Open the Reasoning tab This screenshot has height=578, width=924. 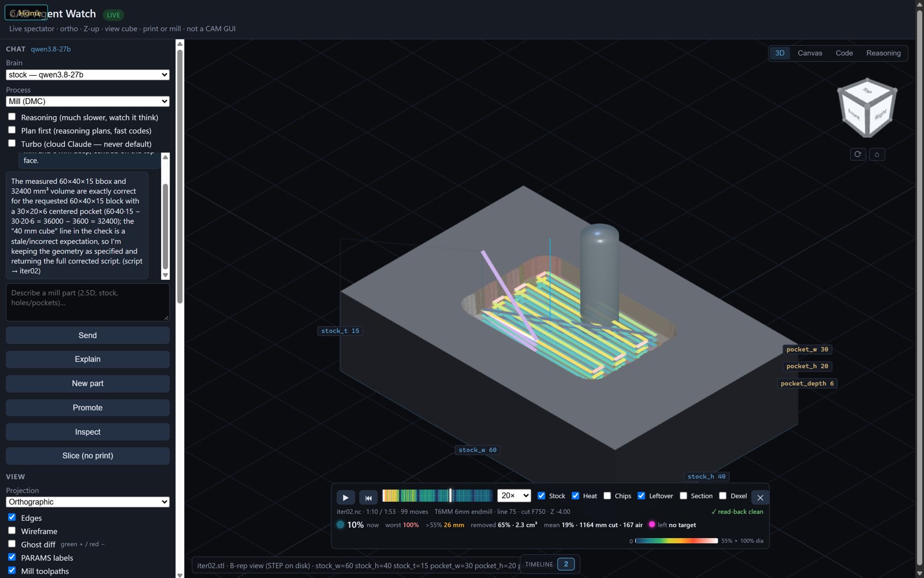click(883, 53)
